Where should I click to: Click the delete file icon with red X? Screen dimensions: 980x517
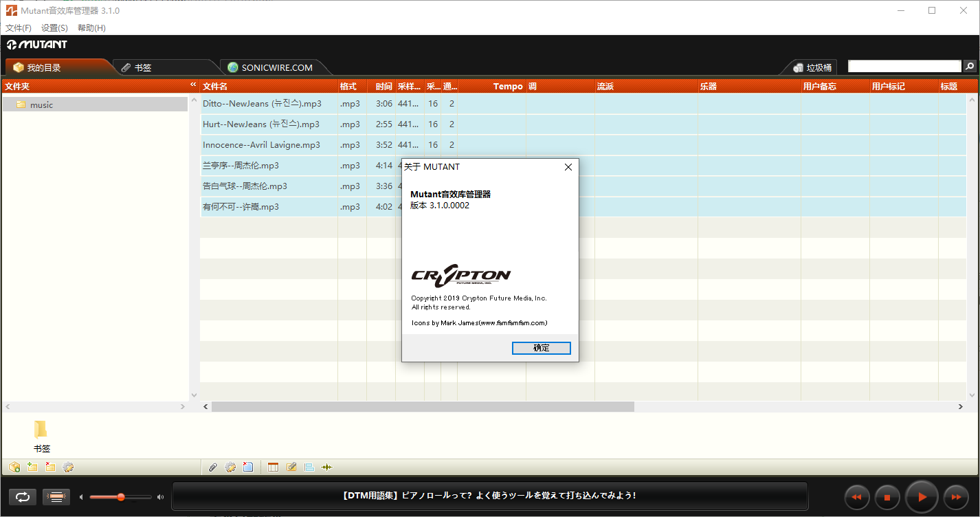click(x=248, y=467)
